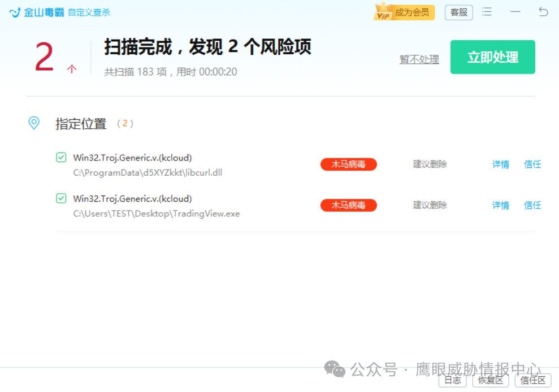Viewport: 559px width, 392px height.
Task: Open 成为会员 VIP button
Action: click(x=405, y=12)
